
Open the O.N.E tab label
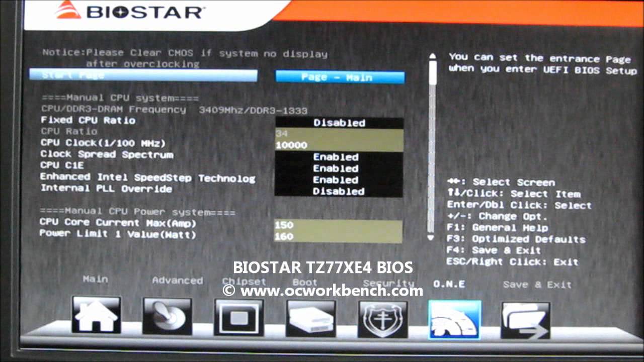coord(449,284)
